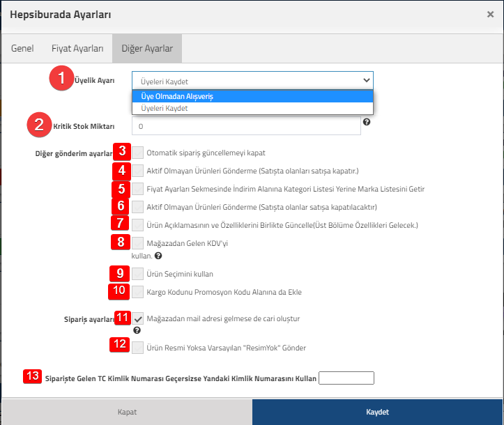Screen dimensions: 504x425
Task: Toggle Ürün Seçimini kullan checkbox
Action: pyautogui.click(x=138, y=274)
